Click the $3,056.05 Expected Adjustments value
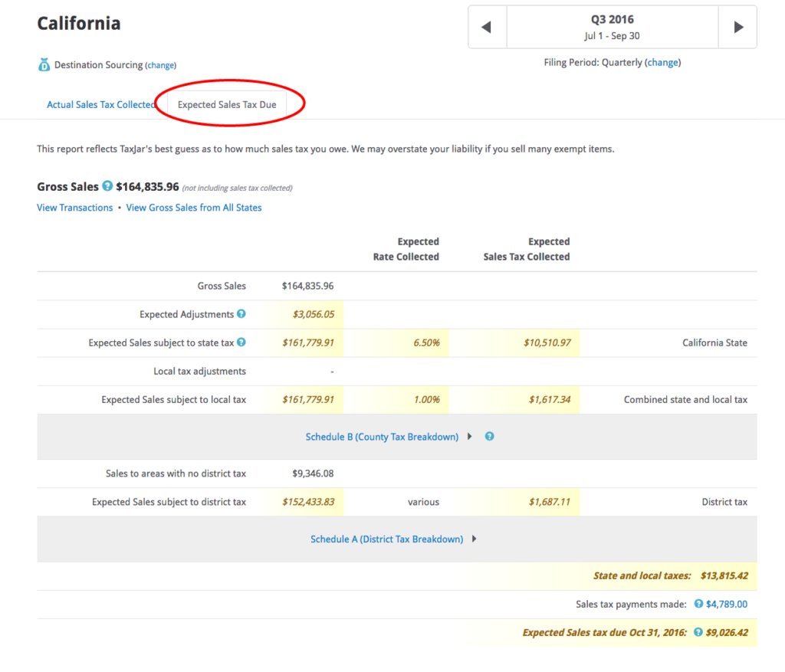This screenshot has width=785, height=672. (313, 314)
